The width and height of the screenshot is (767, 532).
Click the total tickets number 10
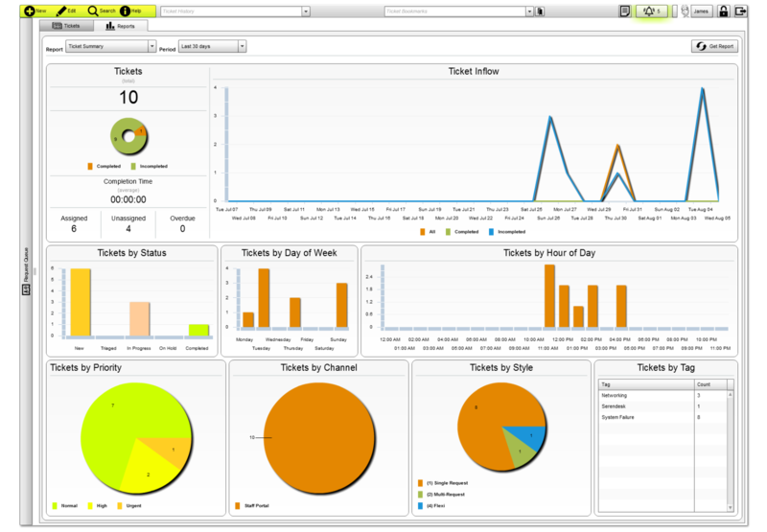[128, 97]
